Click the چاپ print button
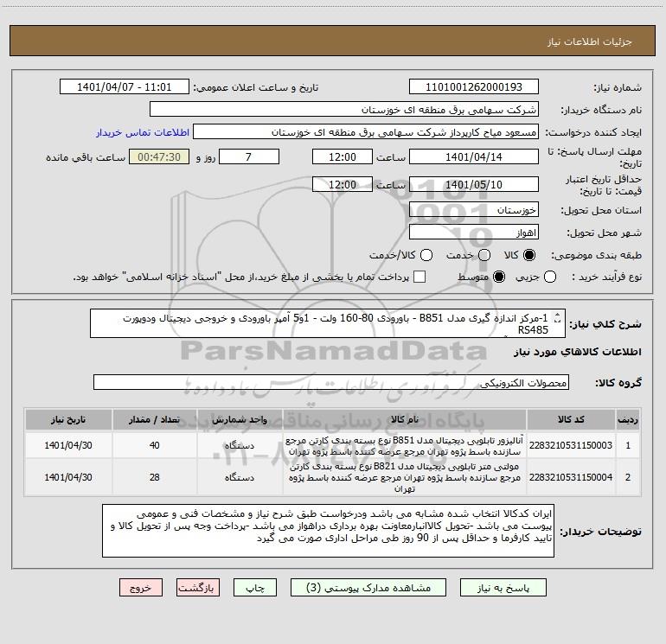The height and width of the screenshot is (644, 666). click(255, 588)
